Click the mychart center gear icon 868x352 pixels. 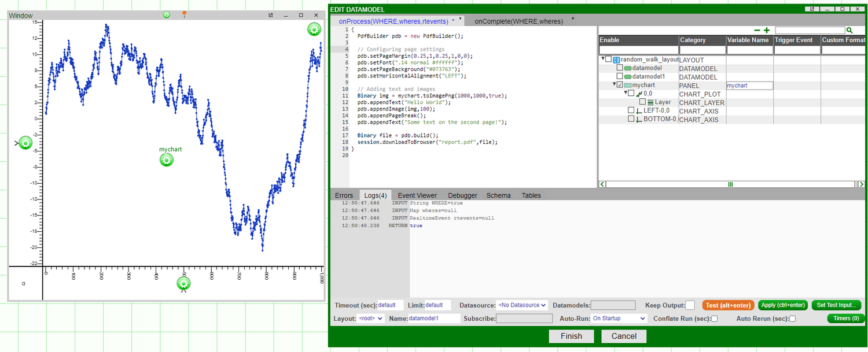pyautogui.click(x=167, y=160)
